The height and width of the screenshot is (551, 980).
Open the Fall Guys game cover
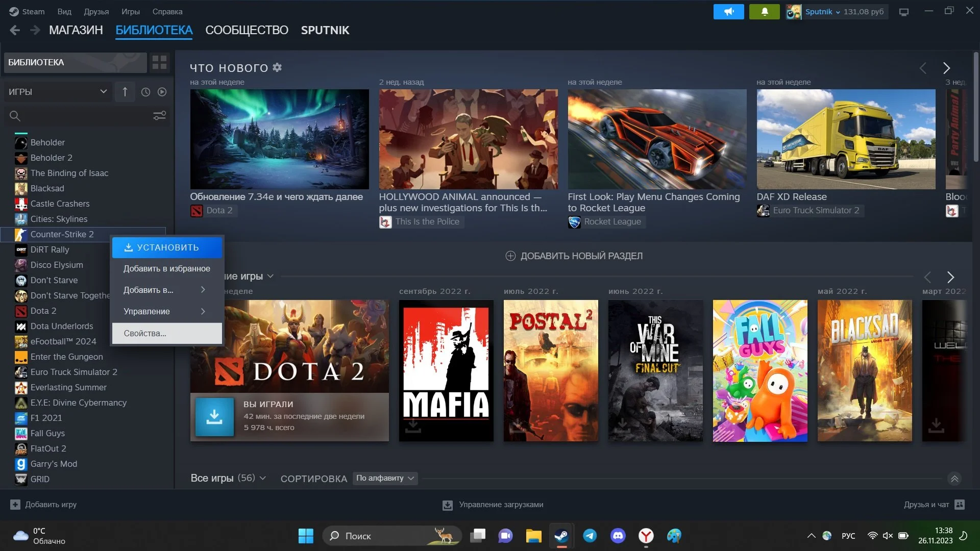point(760,370)
